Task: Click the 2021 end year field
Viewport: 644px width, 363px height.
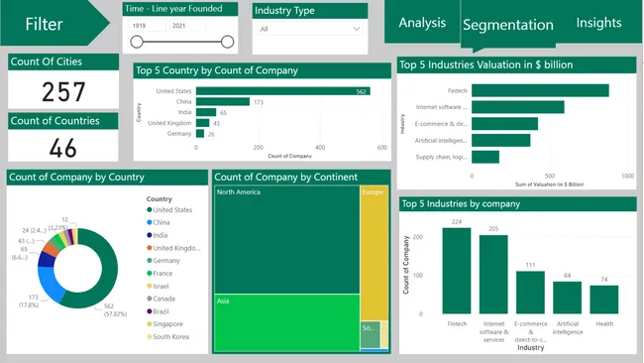Action: (187, 26)
